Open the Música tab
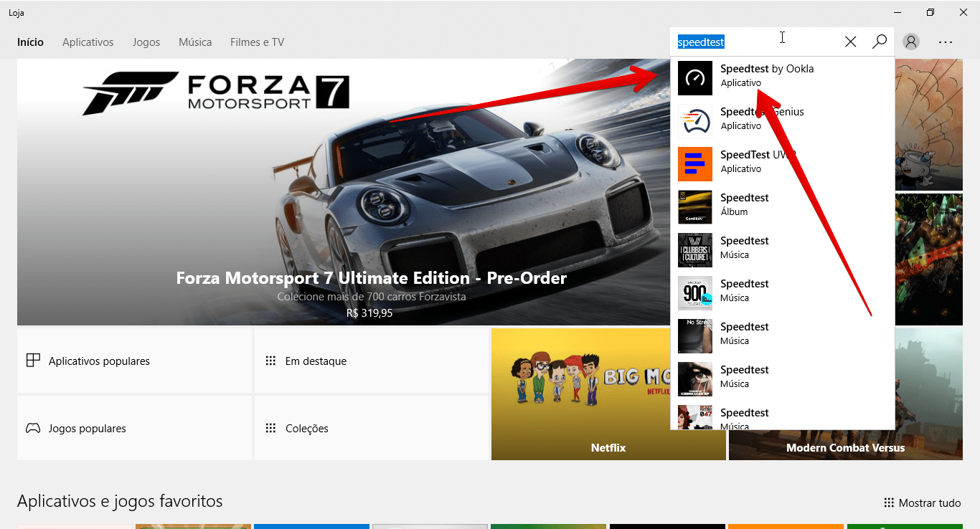 click(195, 42)
